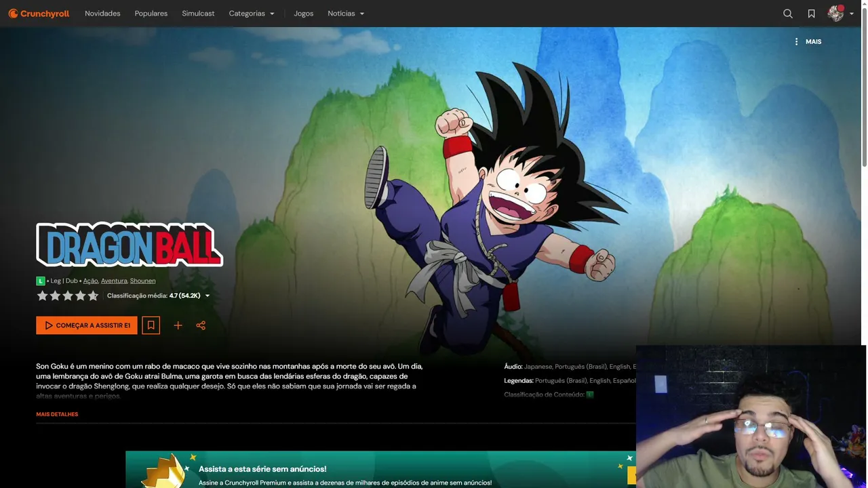
Task: Open the search magnifier icon
Action: pos(788,14)
